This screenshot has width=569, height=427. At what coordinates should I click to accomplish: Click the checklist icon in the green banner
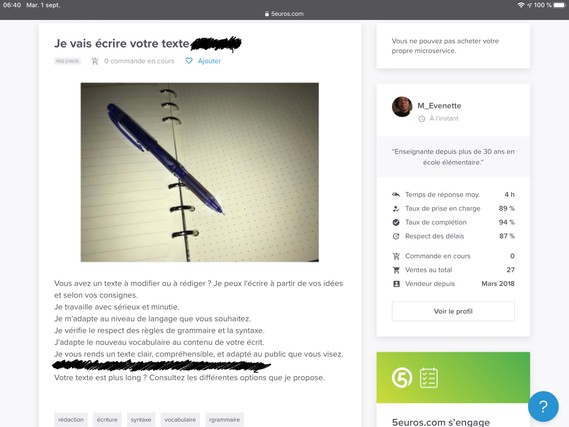[429, 378]
